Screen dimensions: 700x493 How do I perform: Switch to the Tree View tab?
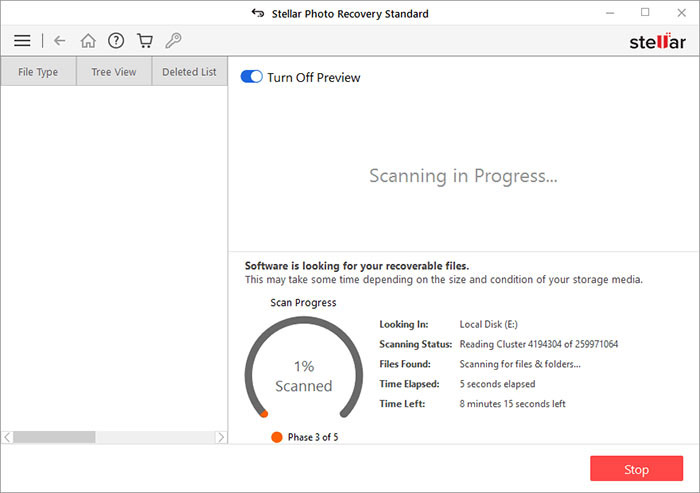click(x=114, y=71)
